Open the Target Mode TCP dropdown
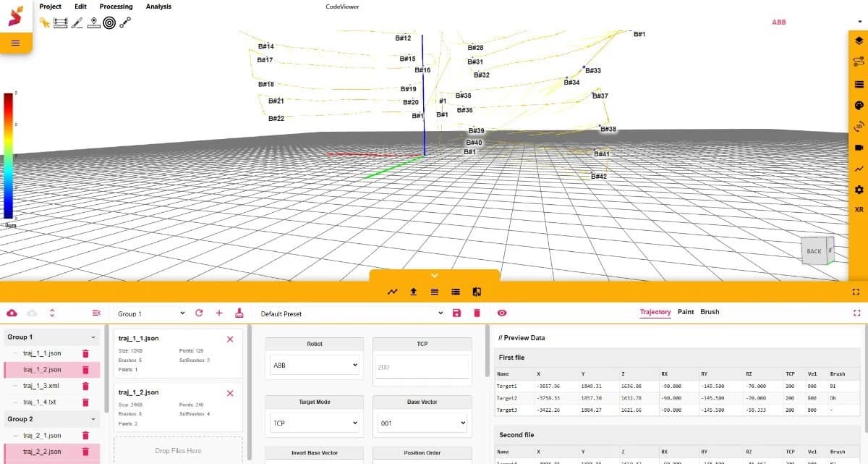 pyautogui.click(x=315, y=423)
